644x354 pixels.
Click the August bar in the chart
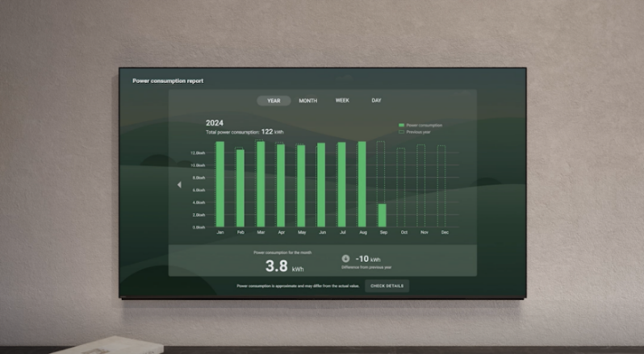click(362, 185)
